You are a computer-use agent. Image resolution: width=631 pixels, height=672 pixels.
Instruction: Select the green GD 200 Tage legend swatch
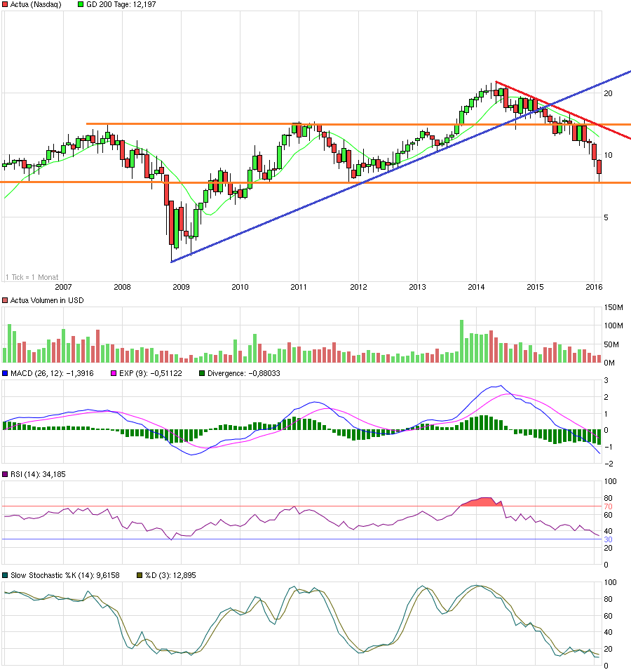(x=79, y=5)
